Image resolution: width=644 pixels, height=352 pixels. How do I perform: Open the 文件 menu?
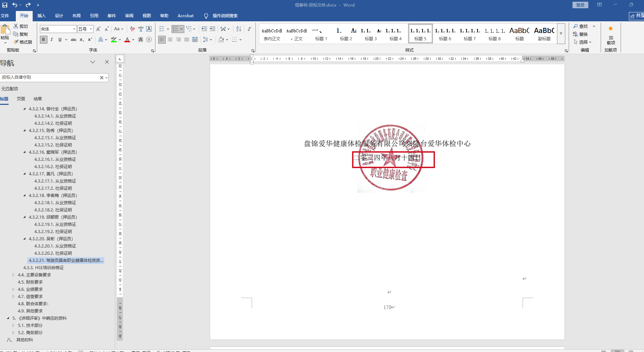click(5, 16)
